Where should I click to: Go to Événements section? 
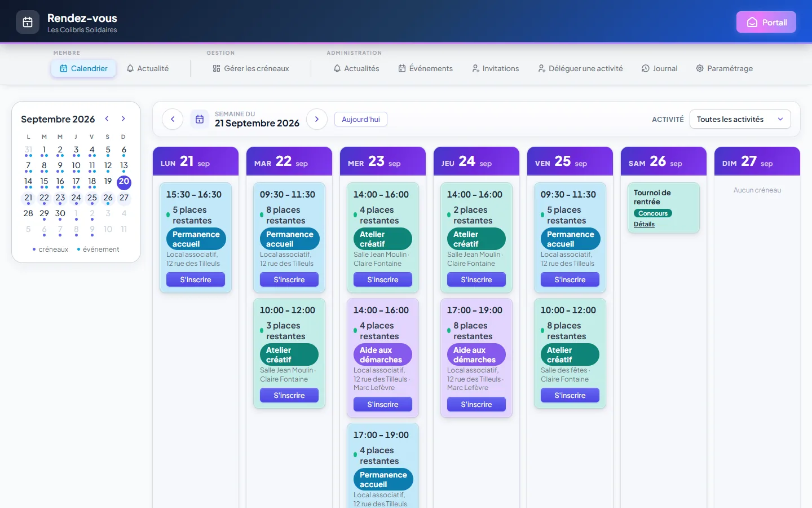point(426,68)
